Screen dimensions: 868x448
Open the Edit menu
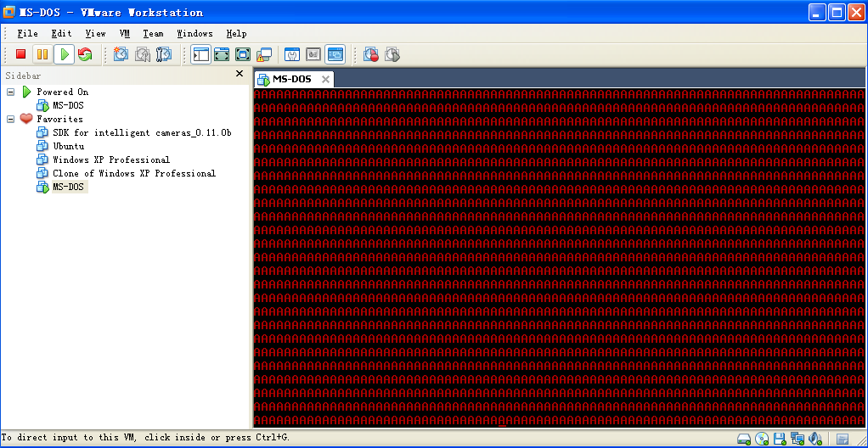[x=61, y=34]
